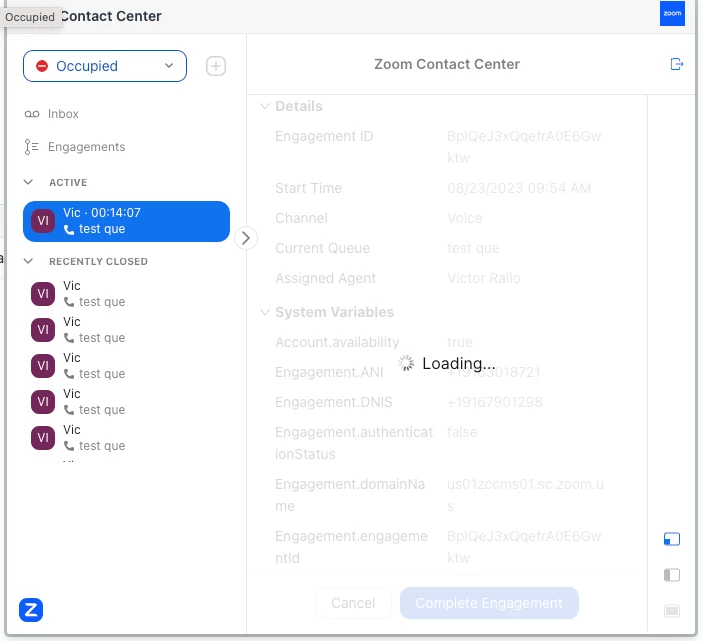The width and height of the screenshot is (703, 641).
Task: Select the full width layout icon
Action: coord(672,611)
